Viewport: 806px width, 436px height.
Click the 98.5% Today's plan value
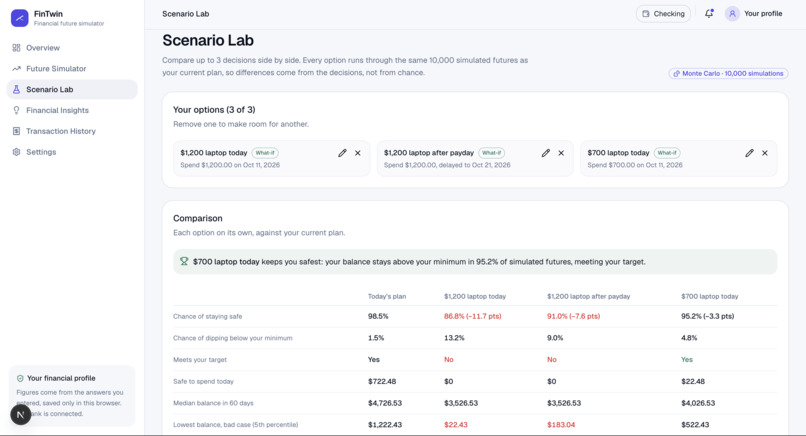coord(378,316)
